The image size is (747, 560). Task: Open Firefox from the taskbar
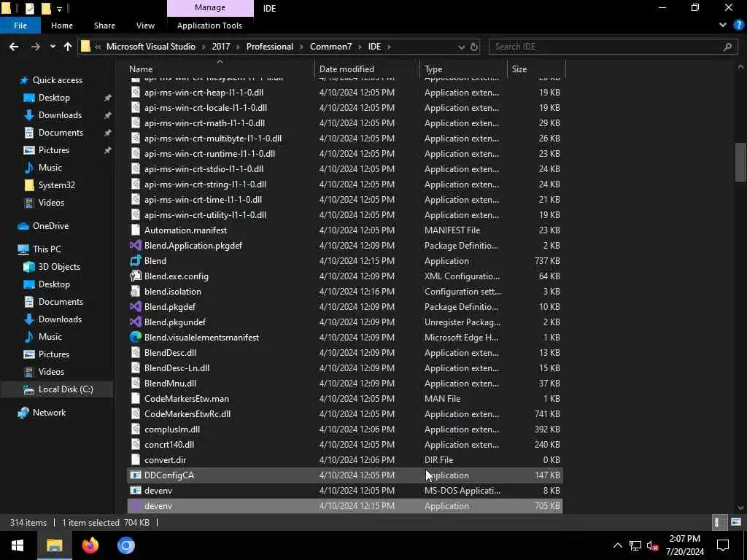click(90, 545)
